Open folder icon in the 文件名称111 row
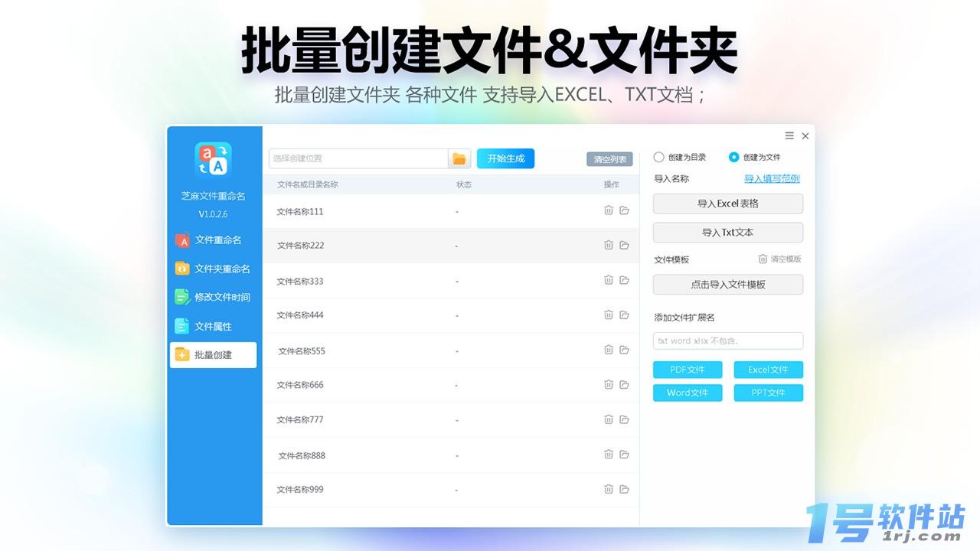This screenshot has width=980, height=551. coord(625,210)
